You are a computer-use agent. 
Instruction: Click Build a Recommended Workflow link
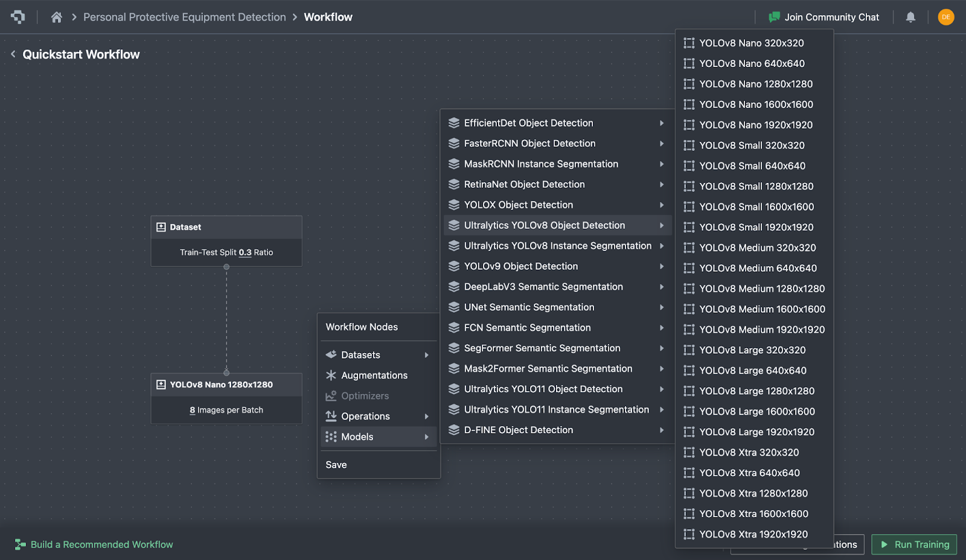tap(101, 544)
